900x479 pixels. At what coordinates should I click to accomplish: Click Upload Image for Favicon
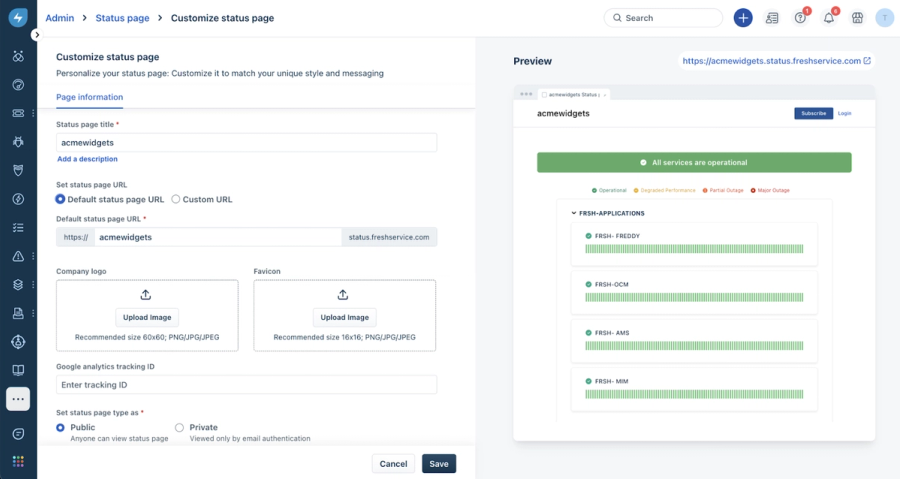tap(344, 317)
